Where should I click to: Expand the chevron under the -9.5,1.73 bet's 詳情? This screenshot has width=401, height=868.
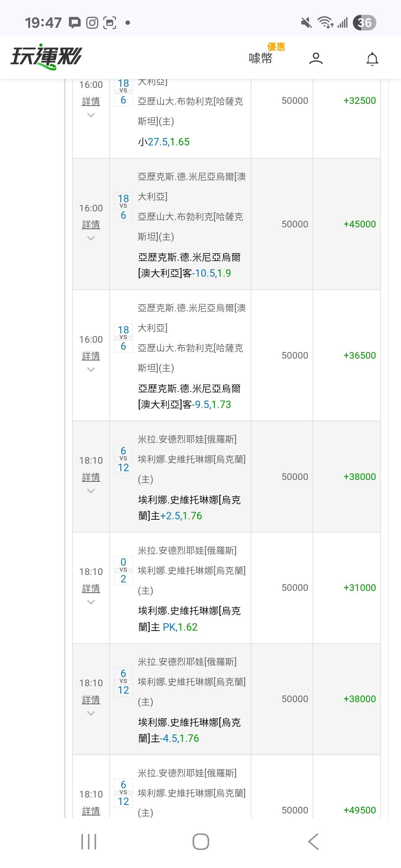pos(91,370)
